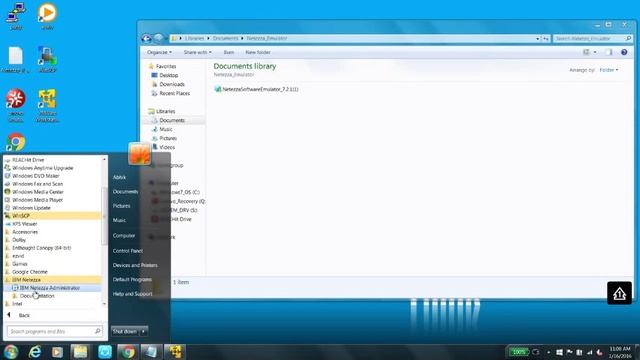The width and height of the screenshot is (640, 360).
Task: Click the Burn button in Explorer toolbar
Action: coord(229,52)
